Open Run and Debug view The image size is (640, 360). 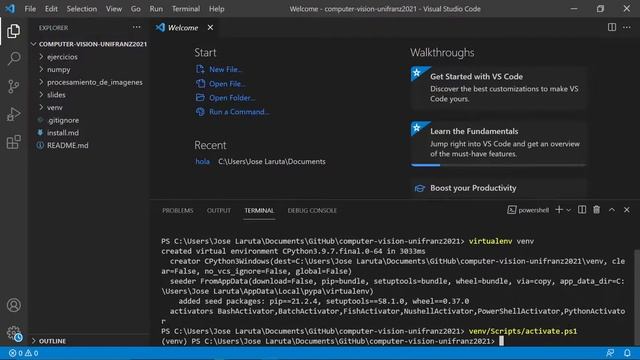click(13, 115)
